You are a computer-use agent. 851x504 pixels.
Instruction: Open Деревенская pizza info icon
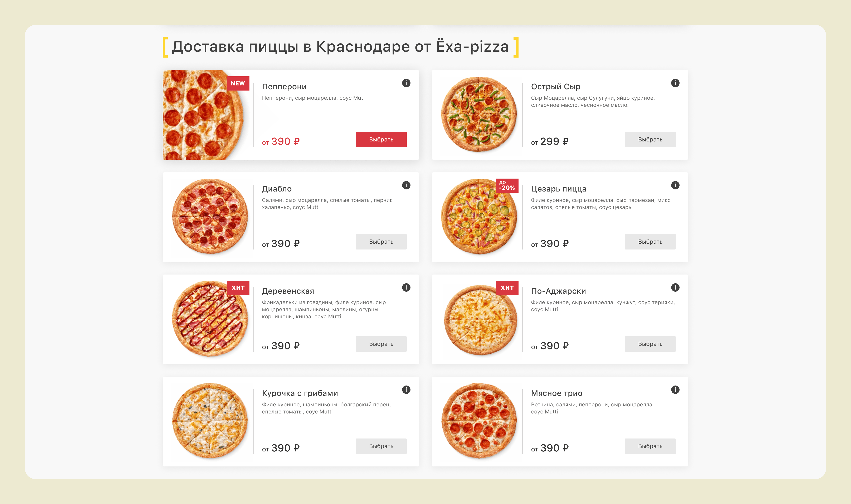pos(406,288)
